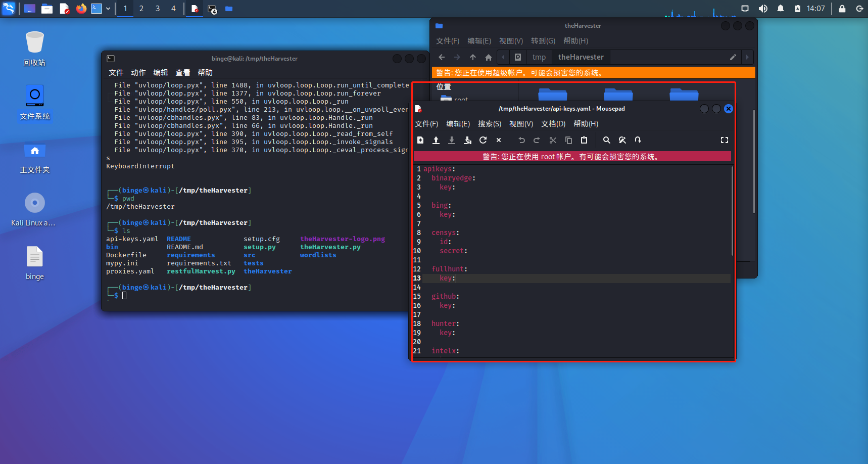
Task: Create a new document in Mousepad toolbar
Action: point(420,140)
